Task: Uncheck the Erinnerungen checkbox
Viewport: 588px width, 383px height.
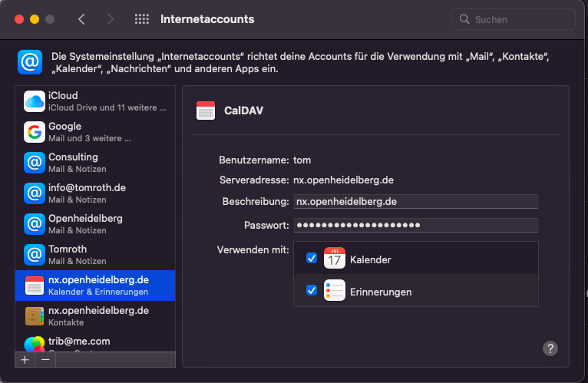Action: click(312, 290)
